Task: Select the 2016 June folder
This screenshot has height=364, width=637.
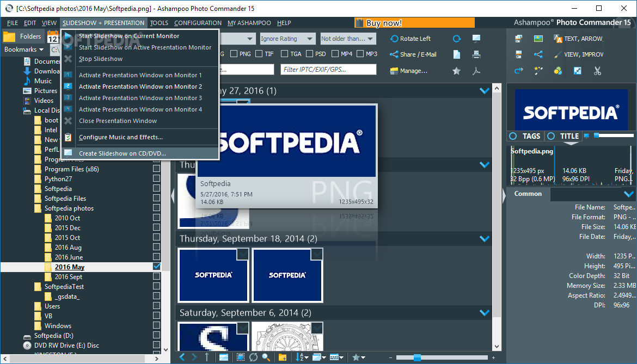Action: (x=69, y=257)
